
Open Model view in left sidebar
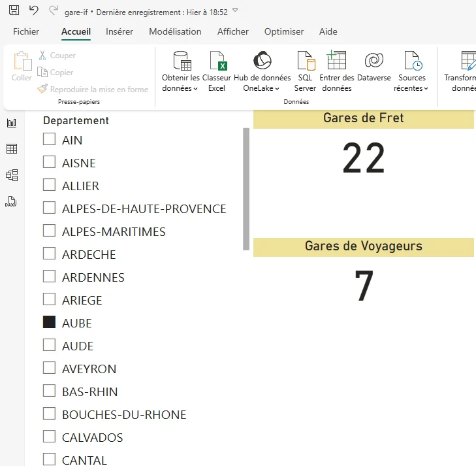pyautogui.click(x=11, y=175)
